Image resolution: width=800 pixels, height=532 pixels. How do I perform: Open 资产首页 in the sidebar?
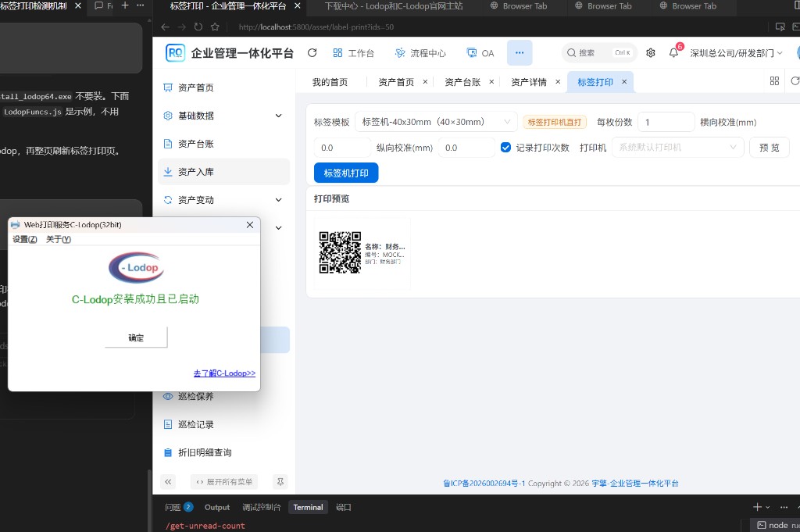pos(224,87)
